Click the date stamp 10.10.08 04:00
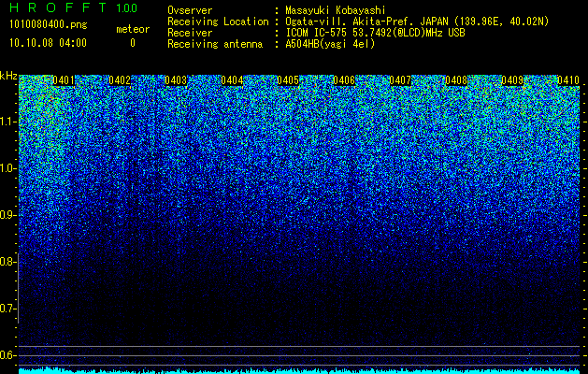The height and width of the screenshot is (374, 588). [48, 43]
